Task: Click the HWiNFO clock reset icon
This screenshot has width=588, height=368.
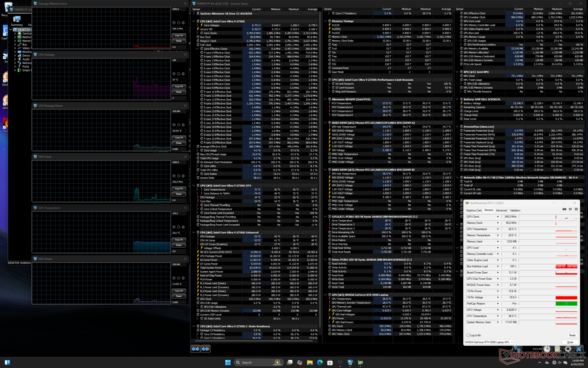Action: pos(547,349)
